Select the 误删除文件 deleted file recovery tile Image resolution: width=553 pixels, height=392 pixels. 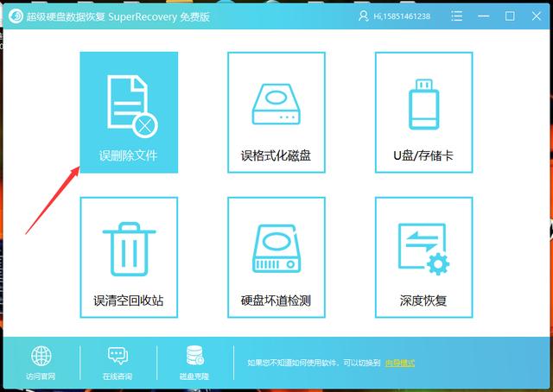click(x=129, y=112)
